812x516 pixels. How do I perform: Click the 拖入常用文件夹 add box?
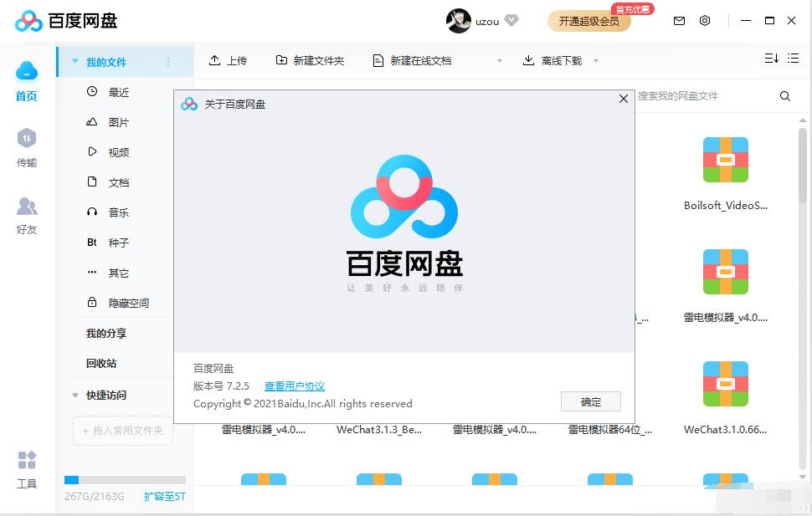(123, 431)
